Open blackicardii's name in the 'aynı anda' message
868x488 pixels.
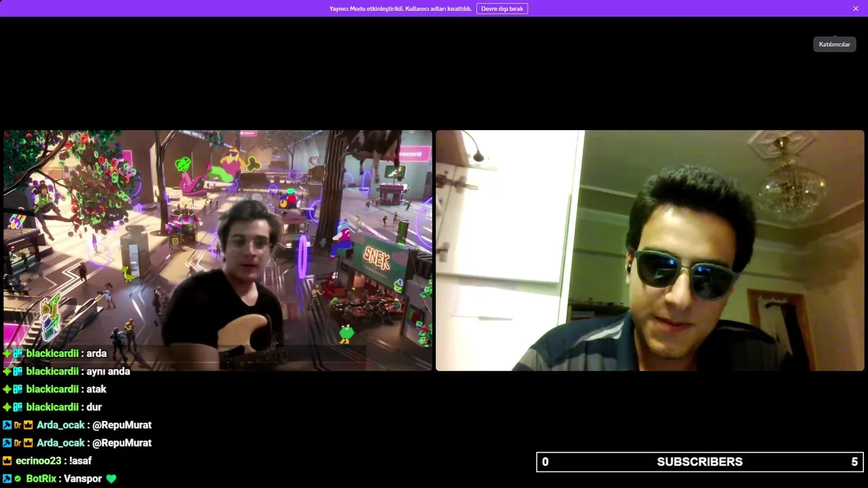(x=52, y=371)
